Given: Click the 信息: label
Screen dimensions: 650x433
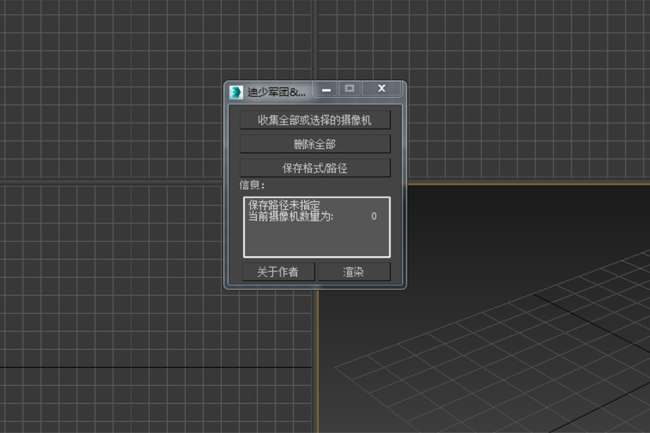Looking at the screenshot, I should 251,185.
